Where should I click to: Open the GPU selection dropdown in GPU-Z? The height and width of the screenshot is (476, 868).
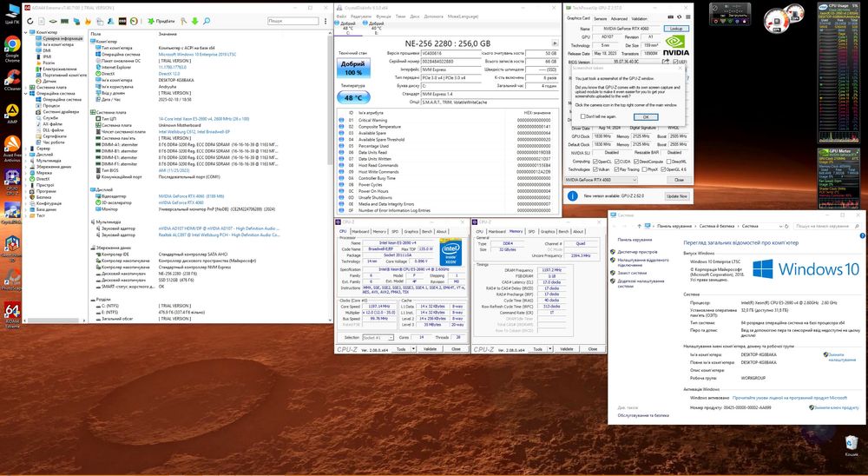[x=602, y=180]
